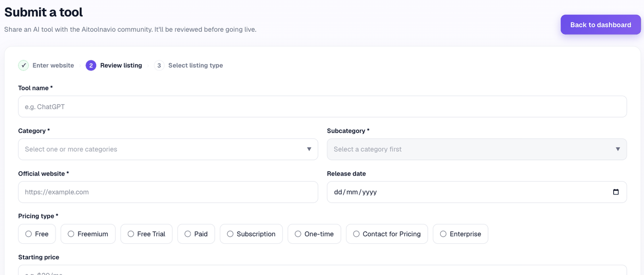644x275 pixels.
Task: Click the green checkmark icon for Enter website
Action: [23, 65]
